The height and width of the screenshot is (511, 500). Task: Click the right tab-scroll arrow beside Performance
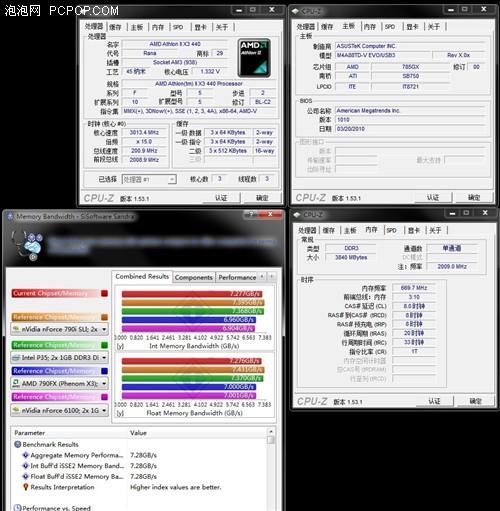[272, 277]
